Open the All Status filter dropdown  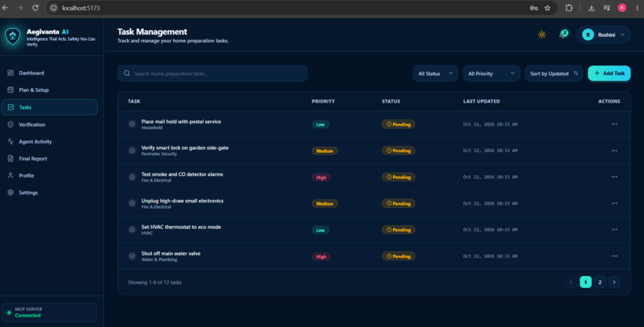tap(435, 74)
